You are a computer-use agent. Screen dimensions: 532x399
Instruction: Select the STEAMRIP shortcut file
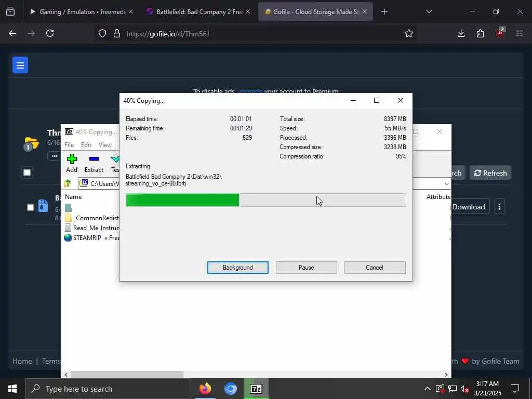pos(91,238)
